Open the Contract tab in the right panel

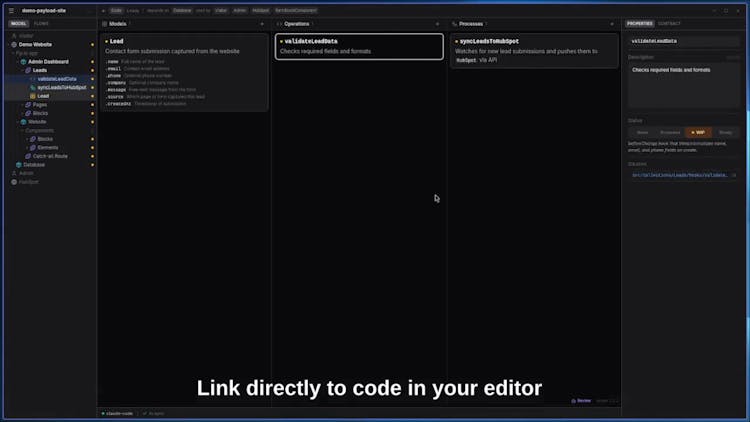tap(669, 23)
